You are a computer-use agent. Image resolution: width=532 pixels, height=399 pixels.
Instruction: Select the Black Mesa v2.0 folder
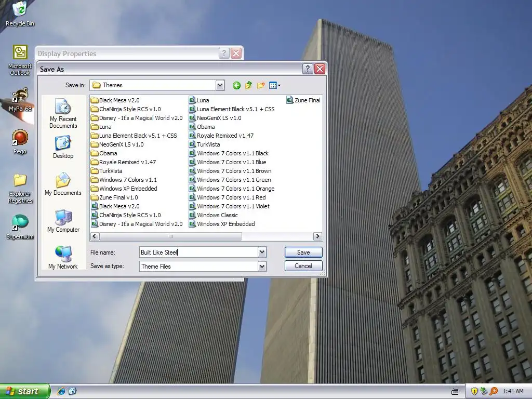(115, 100)
